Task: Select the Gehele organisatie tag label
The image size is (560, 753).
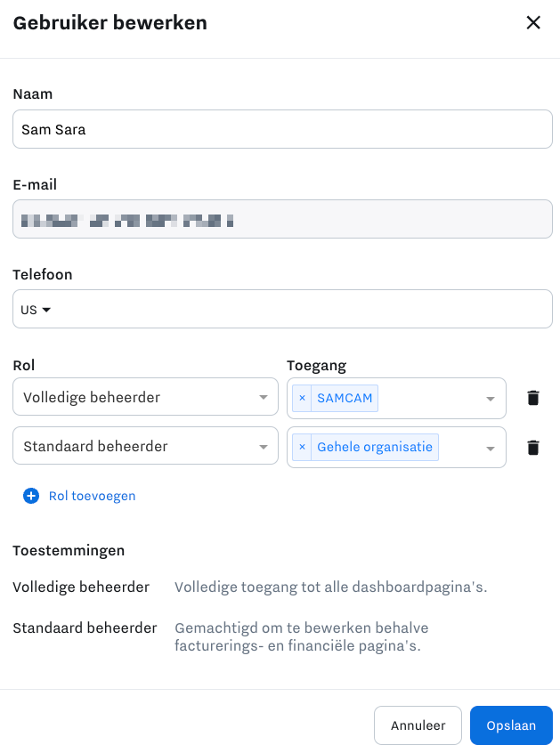Action: pos(375,447)
